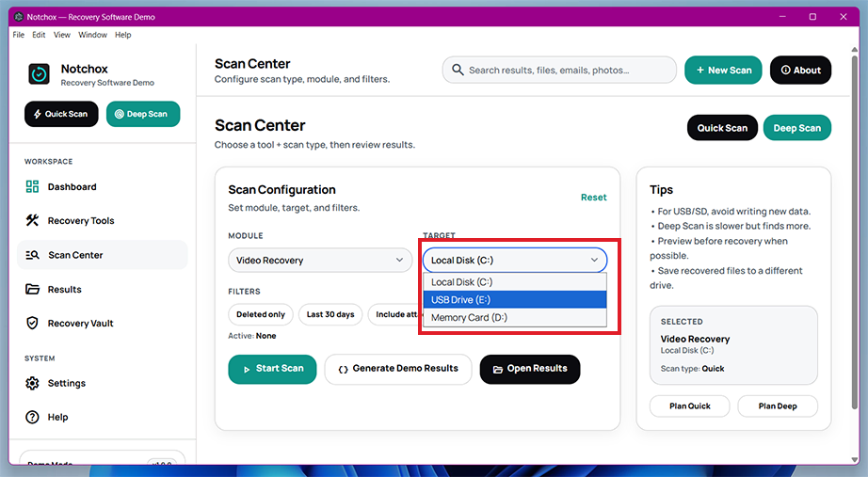Open the Window menu
Screen dimensions: 868x477
(x=92, y=35)
